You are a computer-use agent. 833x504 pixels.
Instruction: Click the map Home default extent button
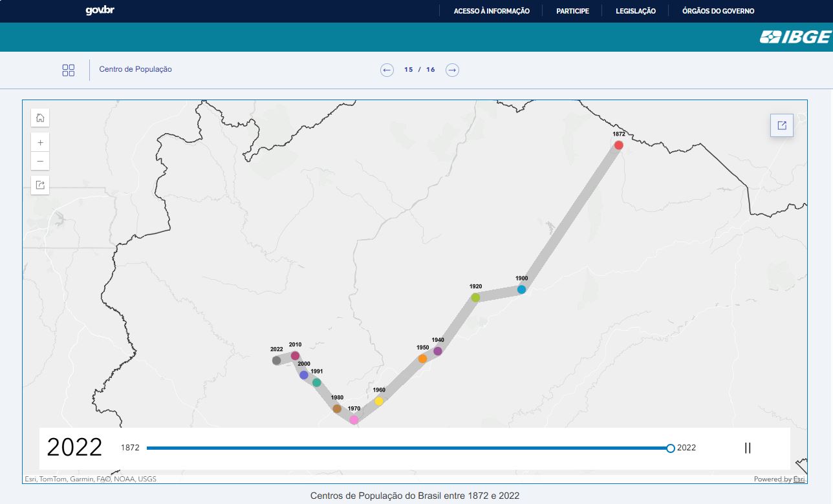(40, 118)
